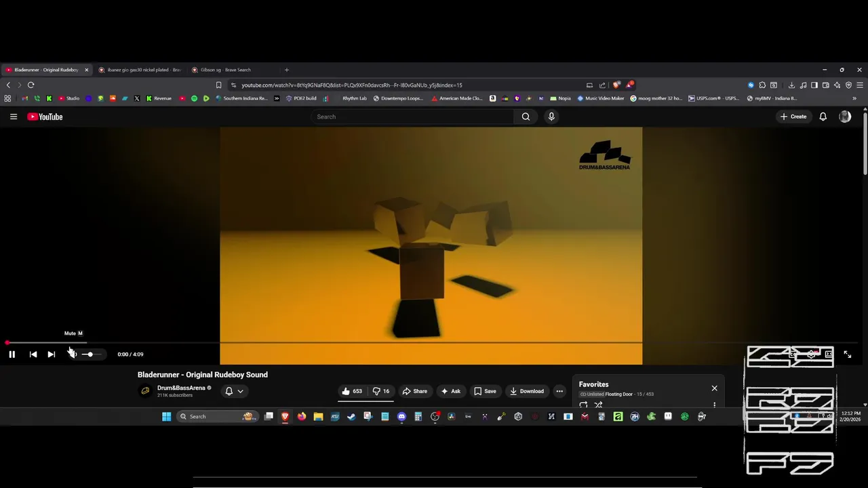
Task: Adjust the video volume slider
Action: (90, 354)
